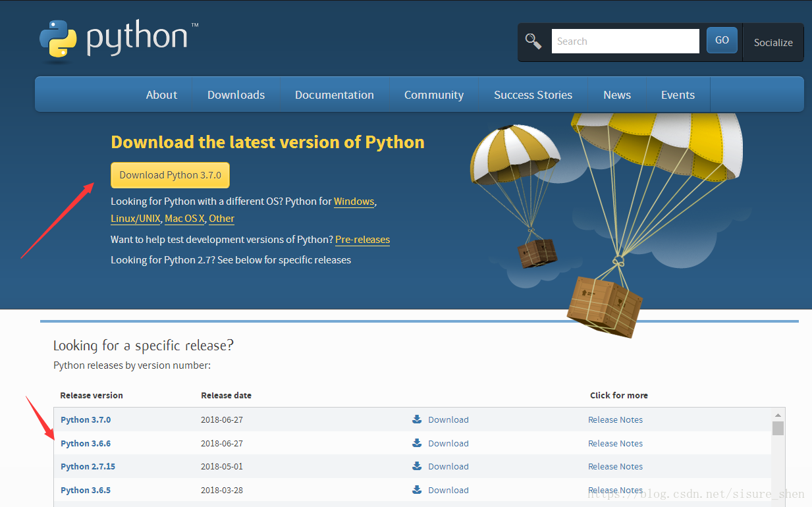The height and width of the screenshot is (507, 812).
Task: Click the download icon in Python 2.7.15 row
Action: 417,466
